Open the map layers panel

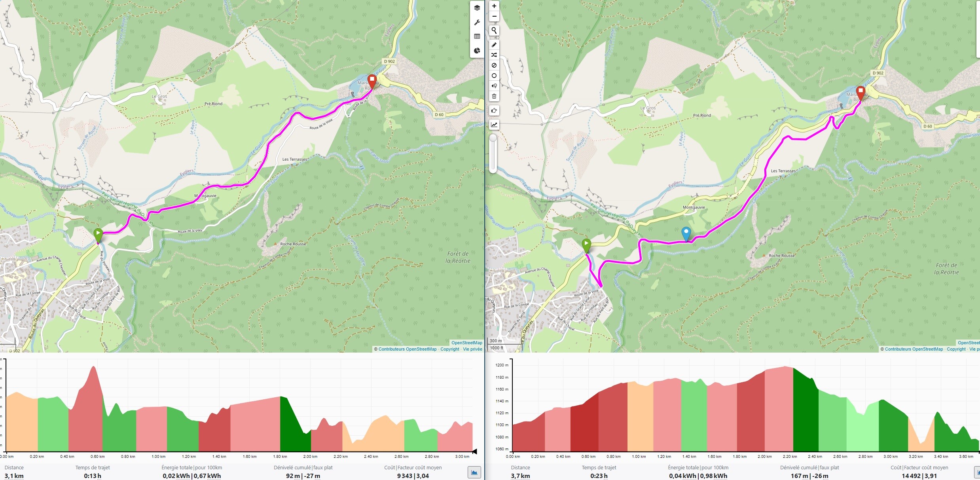click(x=477, y=8)
